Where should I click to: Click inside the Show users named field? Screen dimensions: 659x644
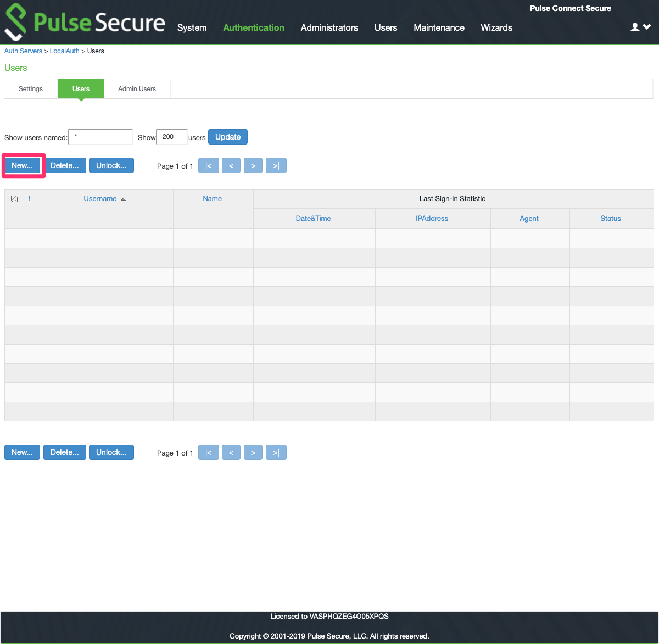pyautogui.click(x=100, y=136)
